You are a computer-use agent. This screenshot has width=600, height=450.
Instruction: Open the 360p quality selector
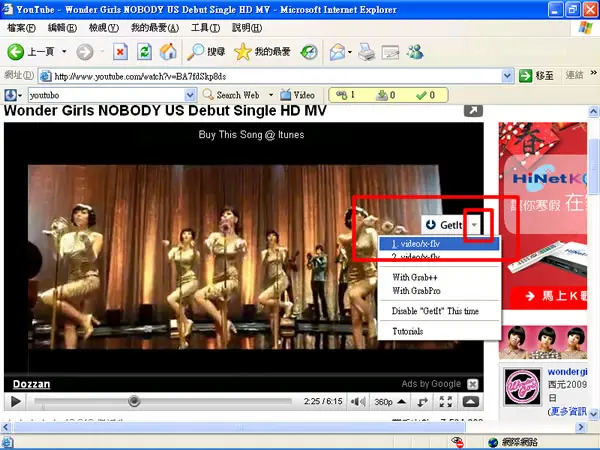click(x=390, y=402)
